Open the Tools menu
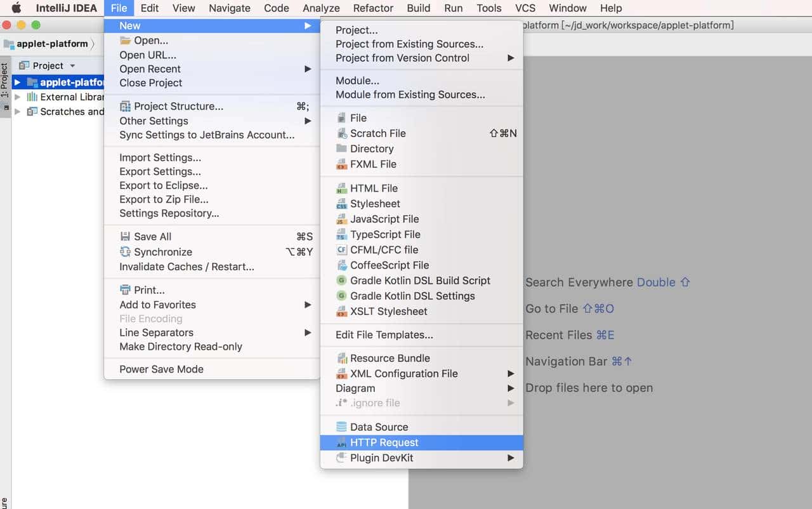 (488, 8)
